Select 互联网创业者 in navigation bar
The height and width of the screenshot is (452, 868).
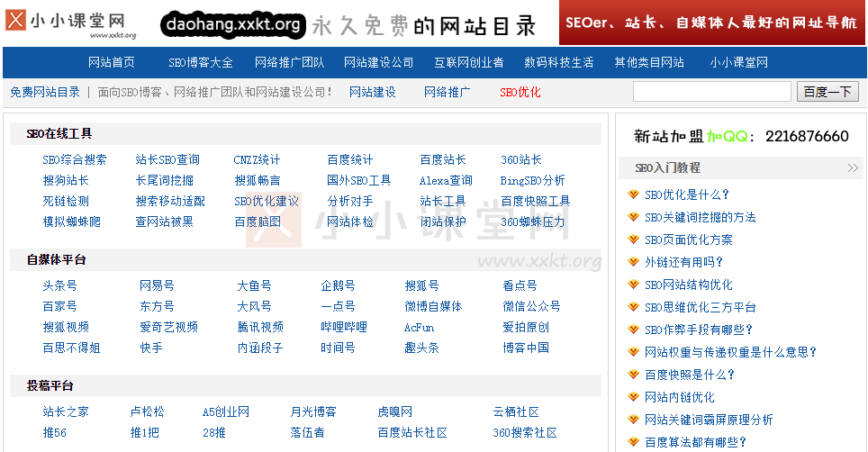coord(469,62)
